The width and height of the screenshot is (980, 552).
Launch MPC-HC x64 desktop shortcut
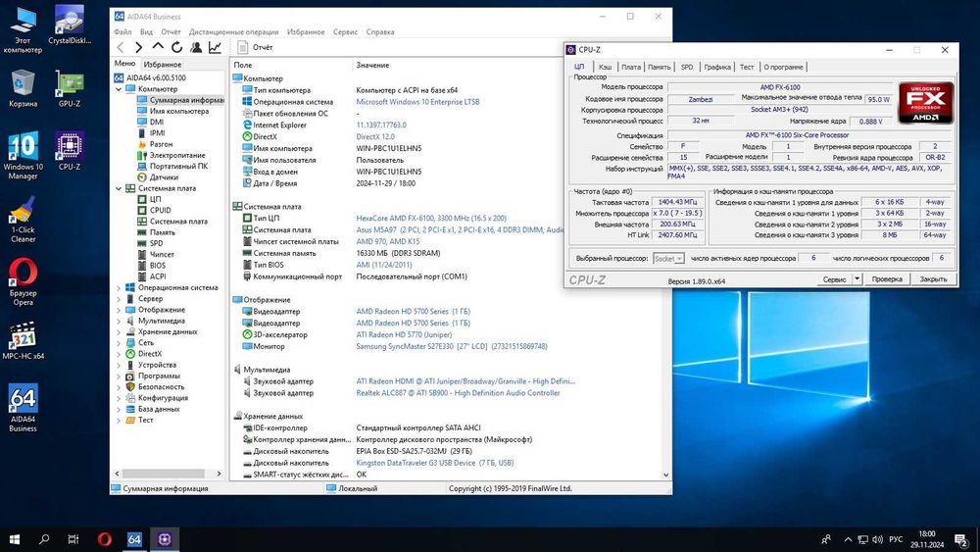click(x=24, y=341)
